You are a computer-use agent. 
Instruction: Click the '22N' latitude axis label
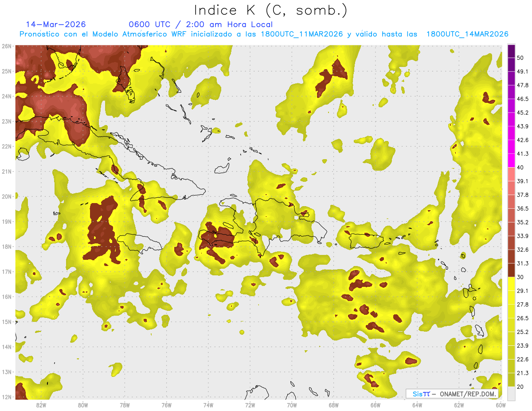(7, 146)
